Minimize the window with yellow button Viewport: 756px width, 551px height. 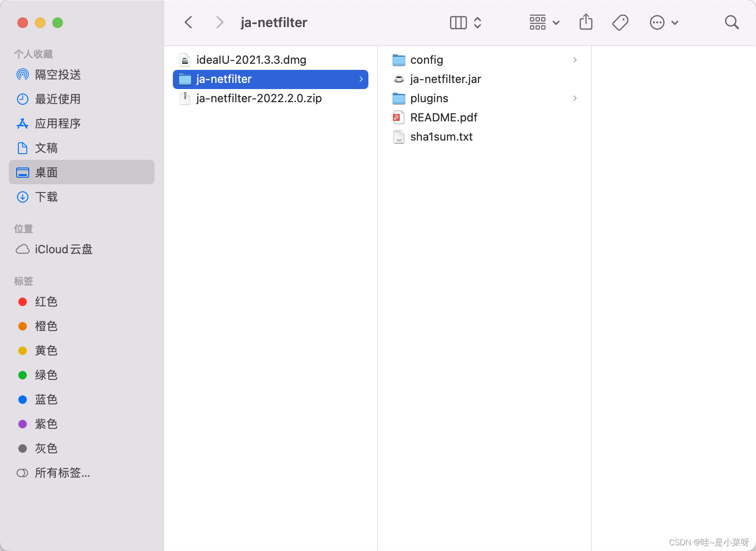point(40,23)
